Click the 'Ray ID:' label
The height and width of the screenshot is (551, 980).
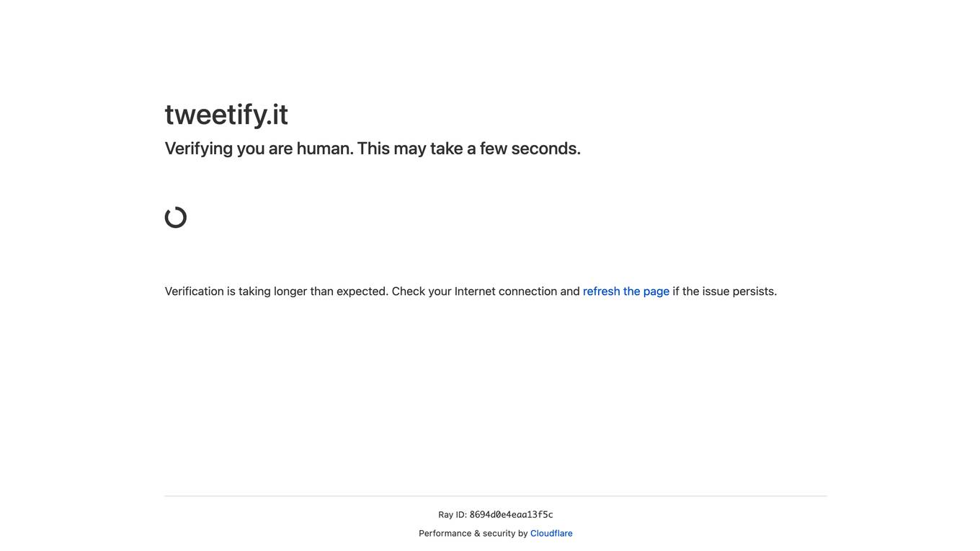tap(453, 515)
